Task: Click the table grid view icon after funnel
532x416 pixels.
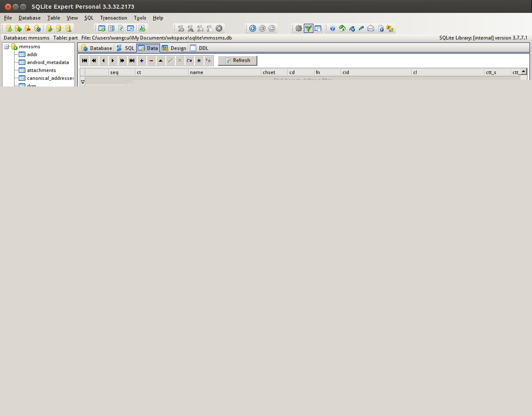Action: 318,28
